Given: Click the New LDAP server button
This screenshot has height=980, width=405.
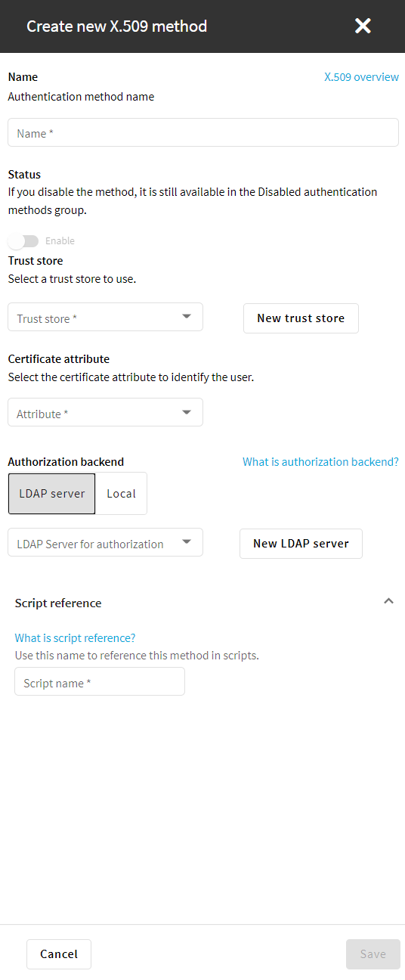Looking at the screenshot, I should [x=301, y=544].
